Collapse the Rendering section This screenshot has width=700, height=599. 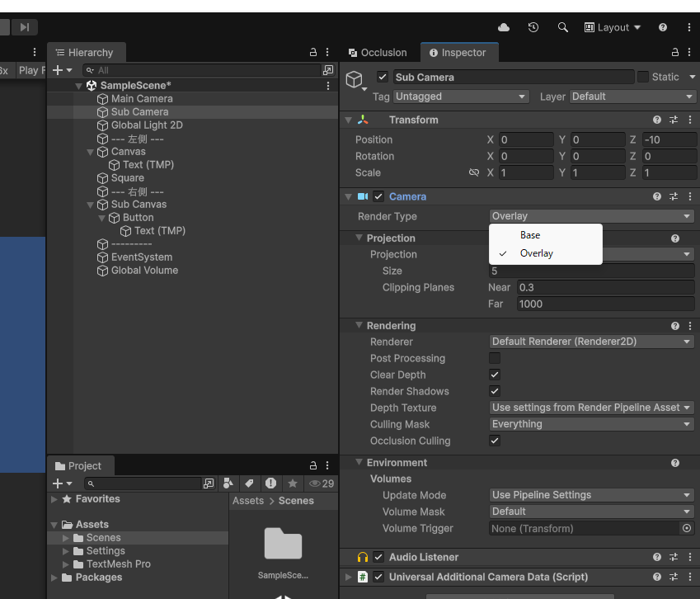(359, 325)
